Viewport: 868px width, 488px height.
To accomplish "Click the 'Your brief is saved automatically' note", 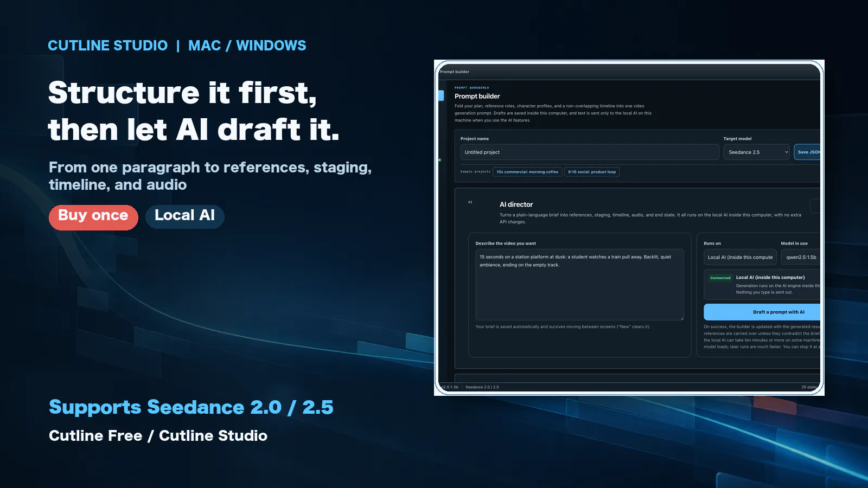I will pyautogui.click(x=563, y=327).
